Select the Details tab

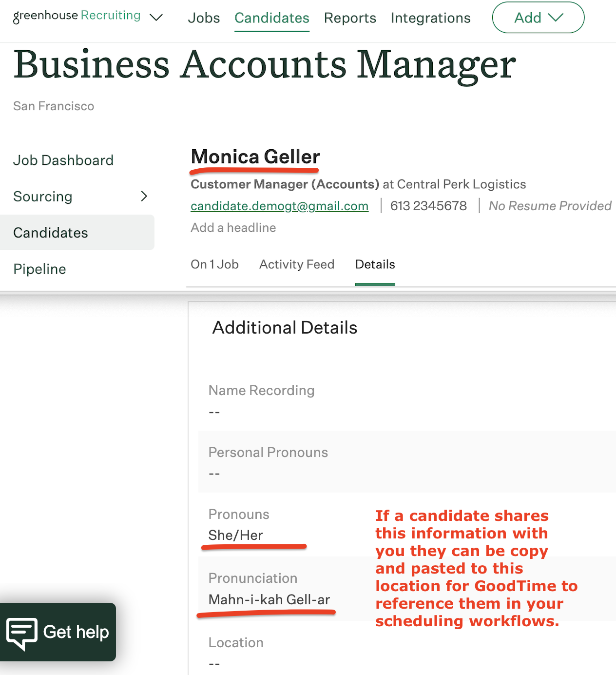pos(375,264)
